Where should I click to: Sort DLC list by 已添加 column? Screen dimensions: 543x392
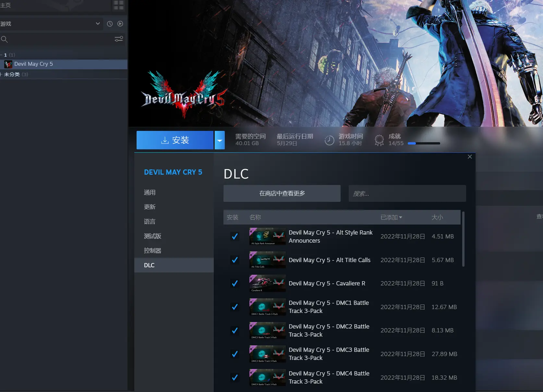point(391,217)
